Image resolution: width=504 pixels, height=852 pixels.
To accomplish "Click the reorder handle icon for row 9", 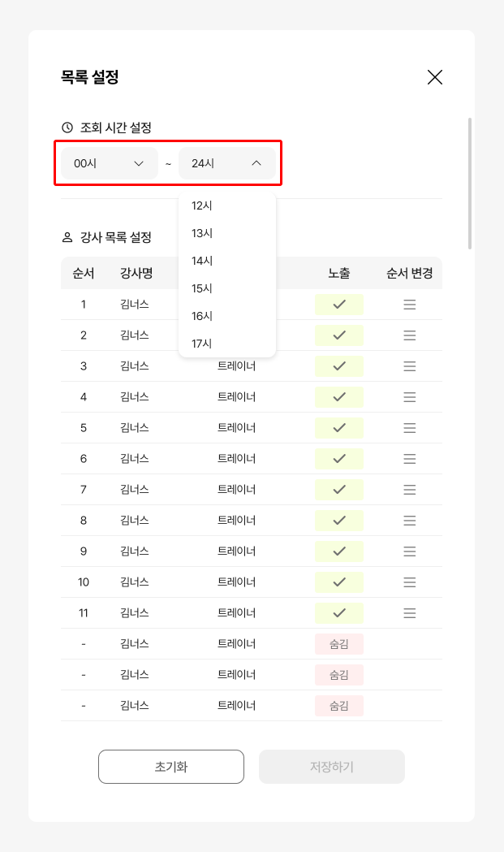I will point(410,551).
